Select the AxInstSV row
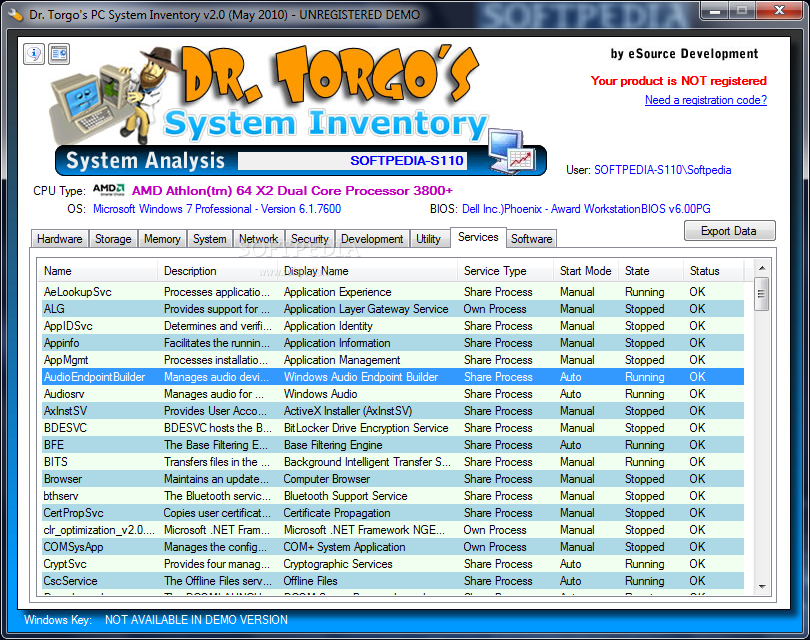This screenshot has width=810, height=640. tap(393, 411)
